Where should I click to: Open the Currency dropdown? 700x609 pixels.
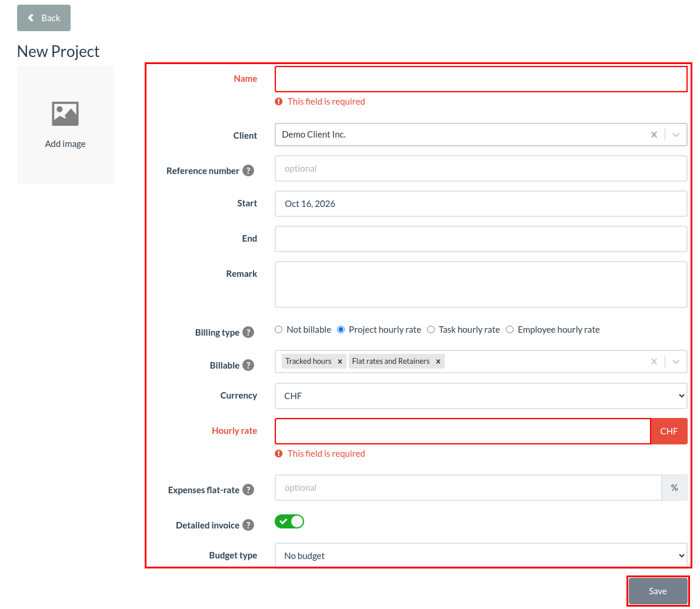coord(481,396)
